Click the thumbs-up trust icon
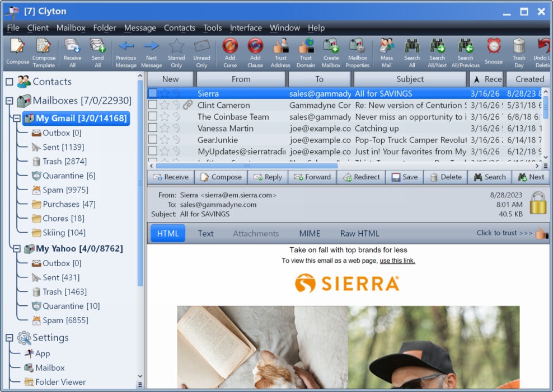 [541, 233]
